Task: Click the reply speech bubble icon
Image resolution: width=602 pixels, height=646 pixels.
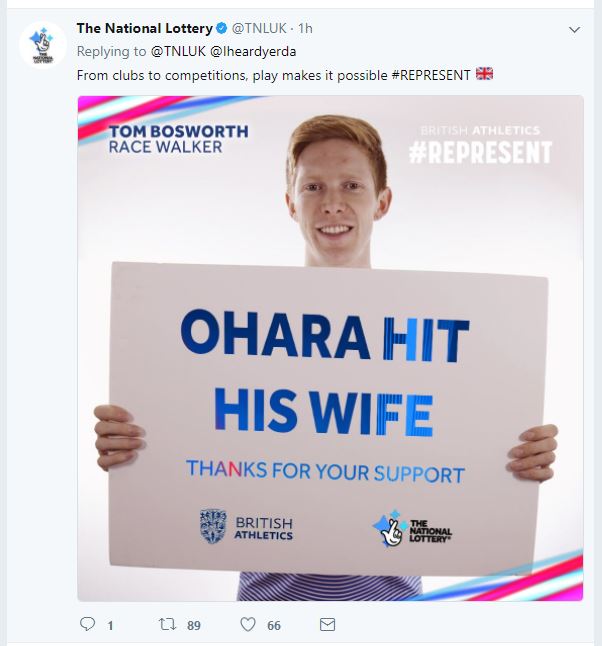Action: (x=87, y=624)
